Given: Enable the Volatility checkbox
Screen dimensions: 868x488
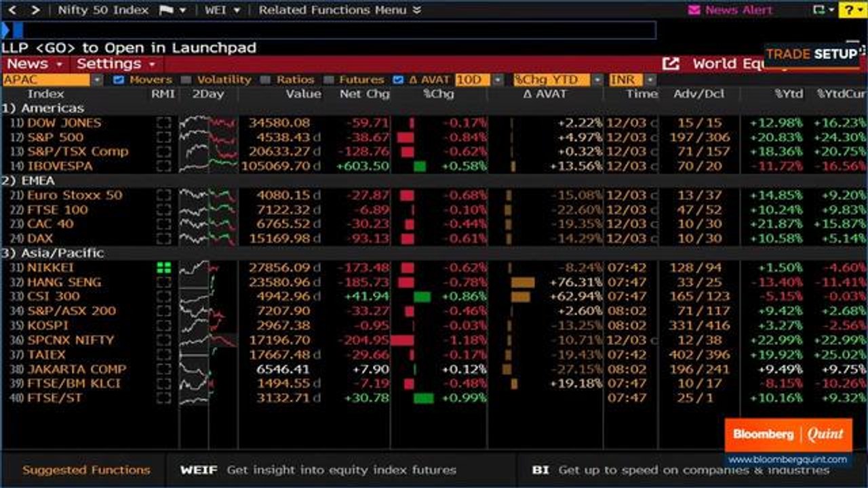Looking at the screenshot, I should tap(186, 80).
